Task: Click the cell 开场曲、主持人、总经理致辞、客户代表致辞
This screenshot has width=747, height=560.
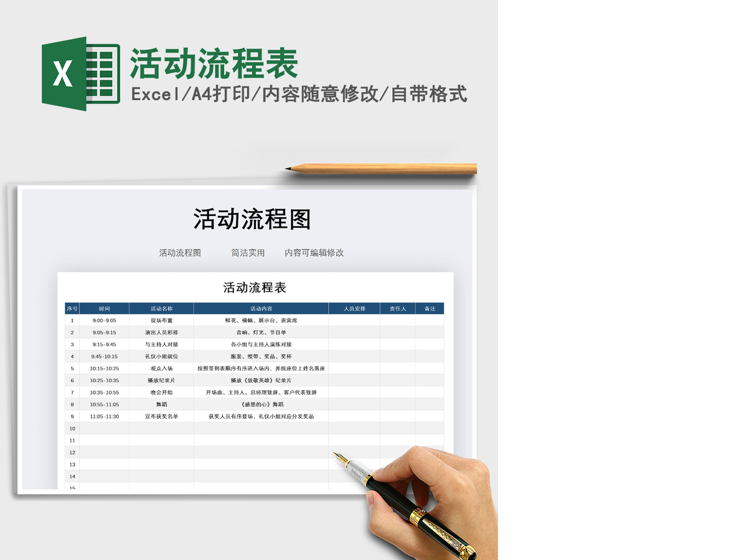Action: pos(261,393)
